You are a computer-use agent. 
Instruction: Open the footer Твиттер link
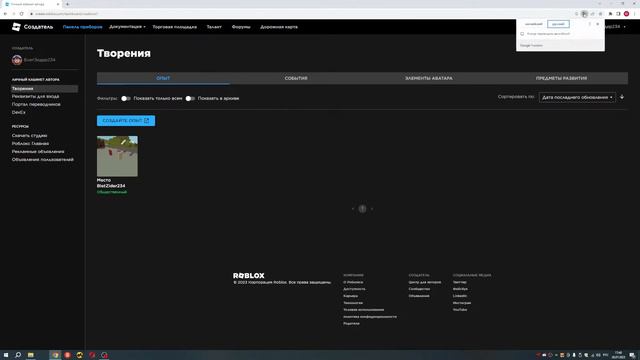coord(460,282)
